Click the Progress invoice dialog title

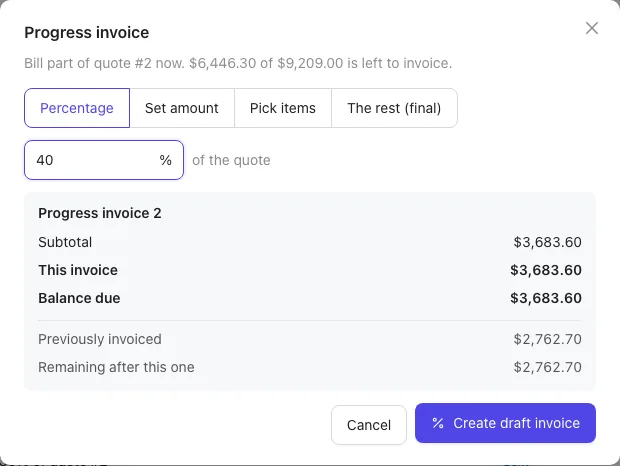point(87,32)
